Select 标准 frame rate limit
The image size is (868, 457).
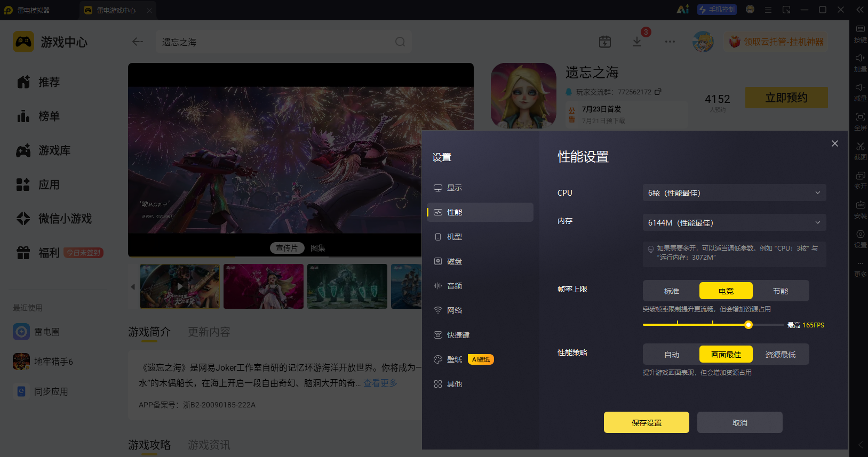[672, 291]
